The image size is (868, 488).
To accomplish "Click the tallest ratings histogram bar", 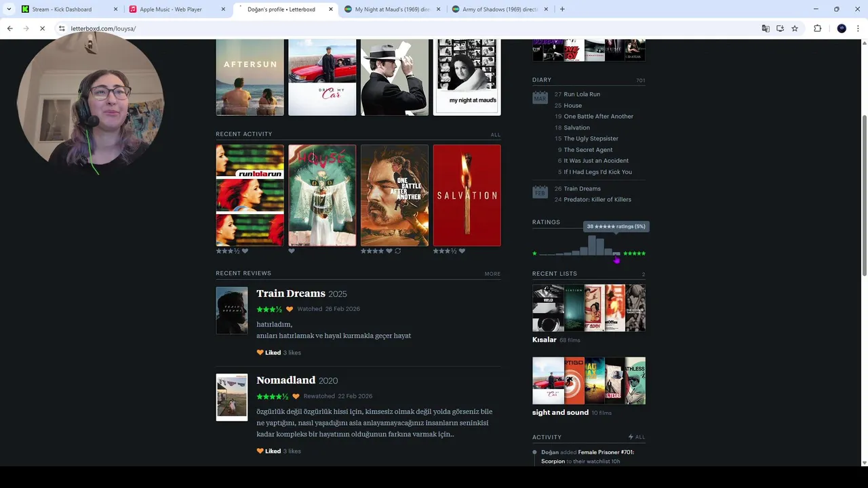I will pos(592,245).
